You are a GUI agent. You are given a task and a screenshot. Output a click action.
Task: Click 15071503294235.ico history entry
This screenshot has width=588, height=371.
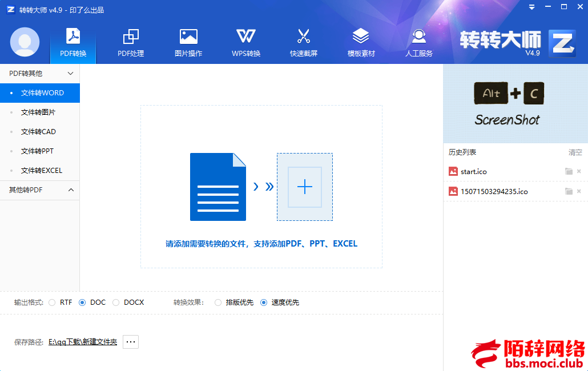[515, 192]
